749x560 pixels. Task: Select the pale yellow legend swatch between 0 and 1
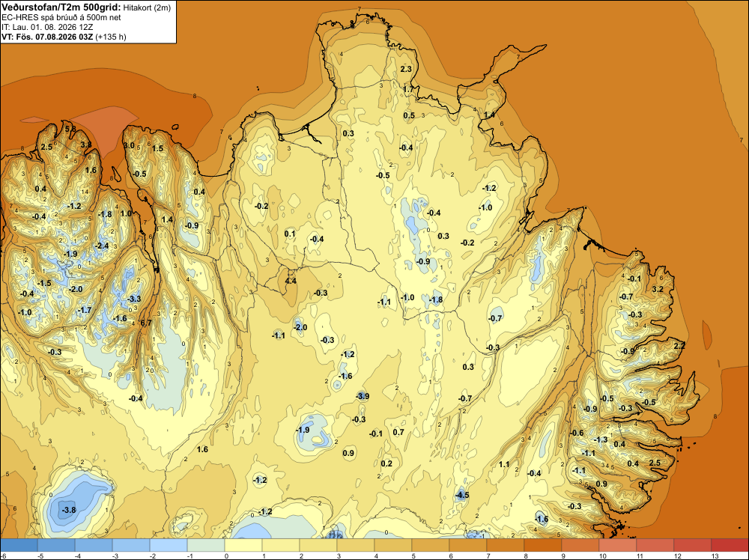click(x=243, y=545)
